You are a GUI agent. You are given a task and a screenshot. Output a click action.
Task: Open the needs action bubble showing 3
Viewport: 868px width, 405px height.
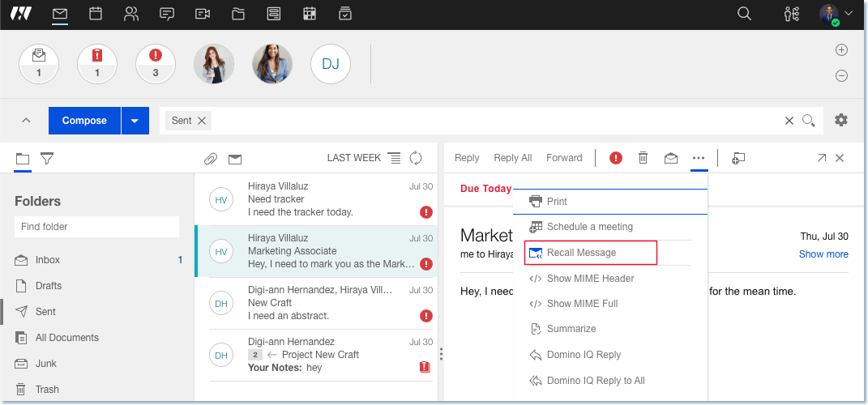click(x=156, y=64)
